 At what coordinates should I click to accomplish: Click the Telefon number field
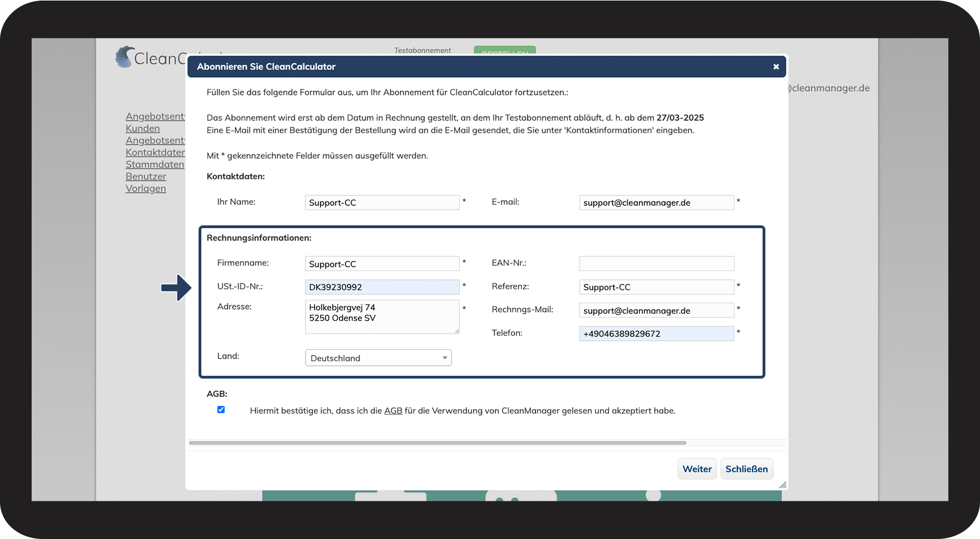click(x=656, y=334)
